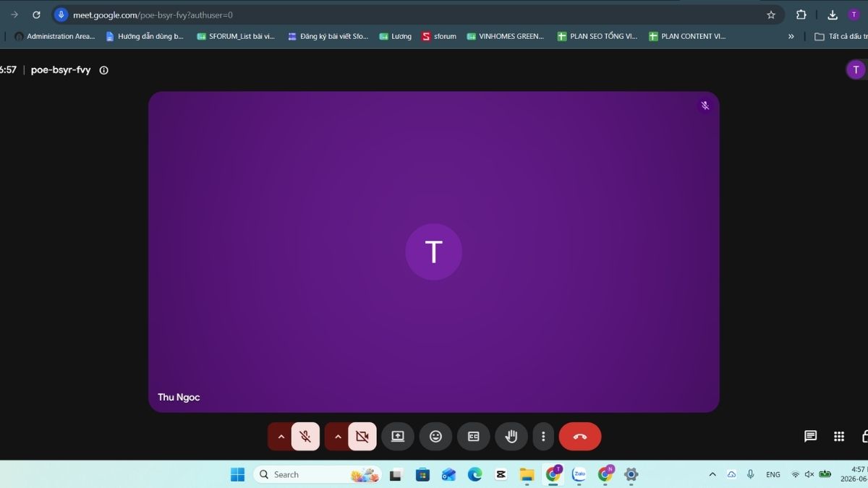This screenshot has height=488, width=868.
Task: Open SFORUM_List bài vi bookmark
Action: [x=236, y=36]
